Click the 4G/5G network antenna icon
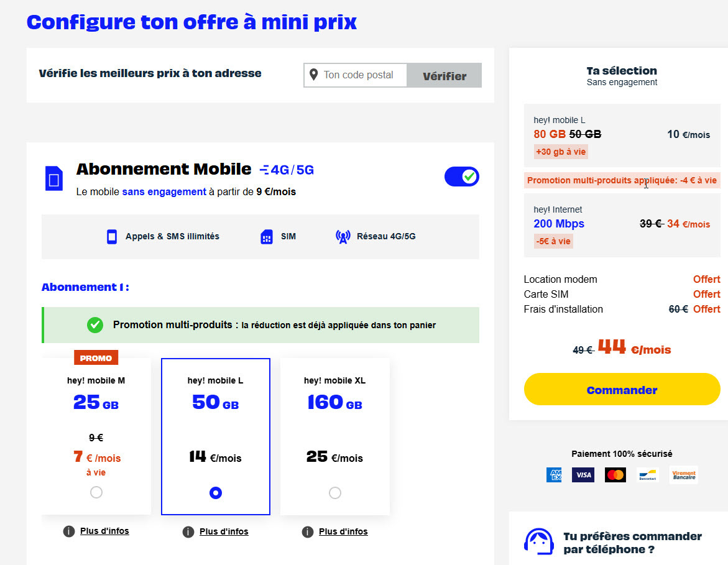Image resolution: width=728 pixels, height=565 pixels. coord(343,237)
